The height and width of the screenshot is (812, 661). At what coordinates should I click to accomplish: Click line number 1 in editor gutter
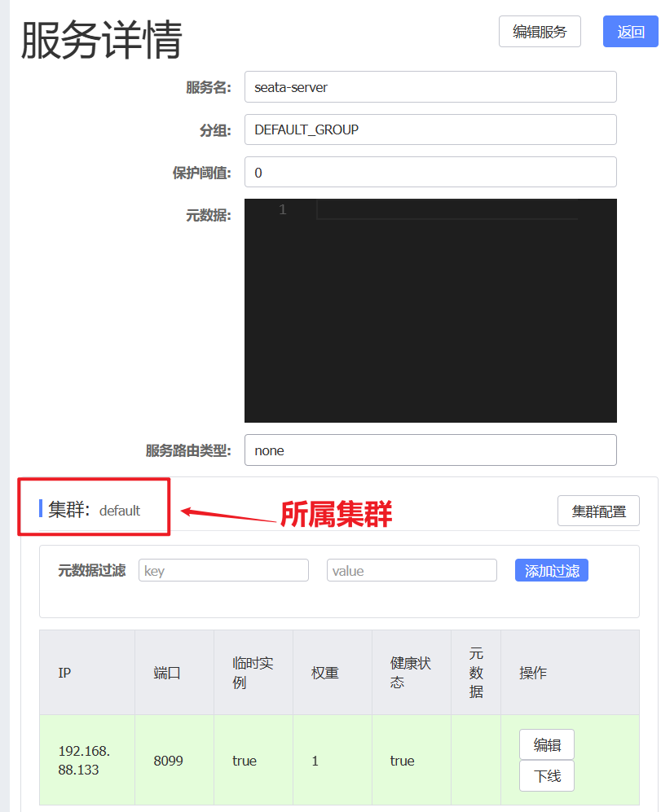pos(282,210)
